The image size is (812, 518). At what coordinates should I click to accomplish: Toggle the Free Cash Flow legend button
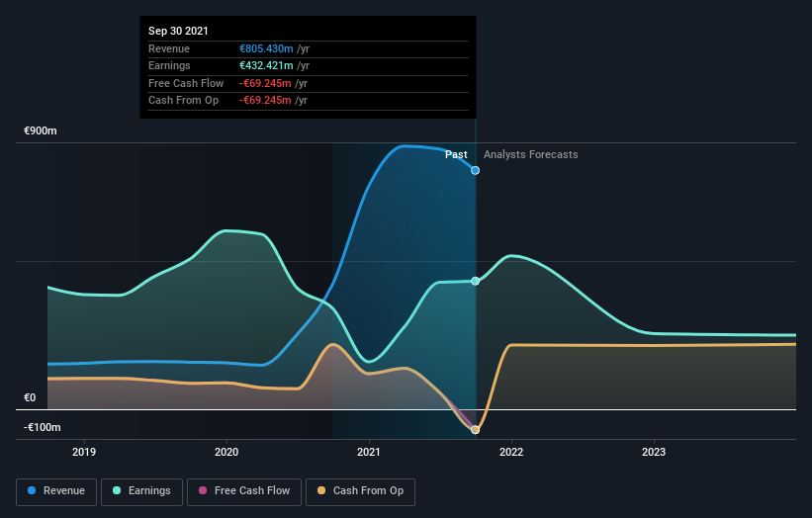point(244,491)
